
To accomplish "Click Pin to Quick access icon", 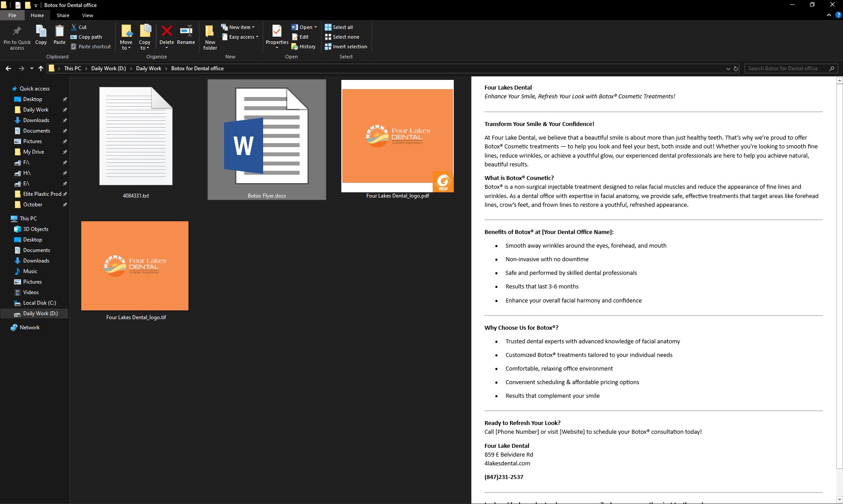I will [x=17, y=32].
